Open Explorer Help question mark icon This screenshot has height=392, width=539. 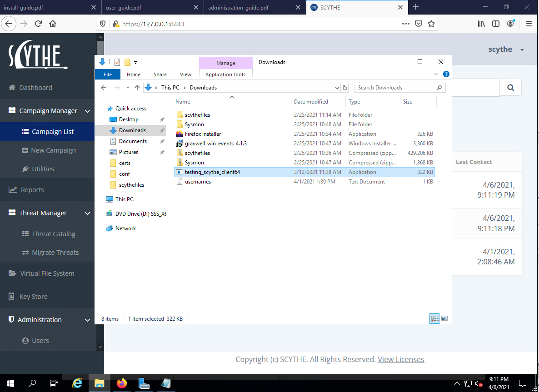[x=446, y=74]
